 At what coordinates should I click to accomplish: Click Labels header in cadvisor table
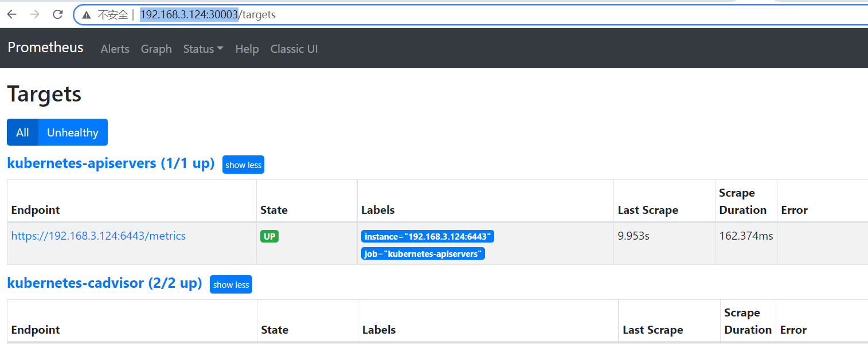tap(379, 330)
